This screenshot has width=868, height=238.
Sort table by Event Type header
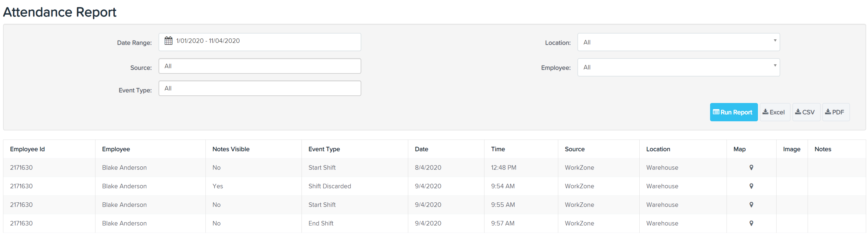[324, 149]
